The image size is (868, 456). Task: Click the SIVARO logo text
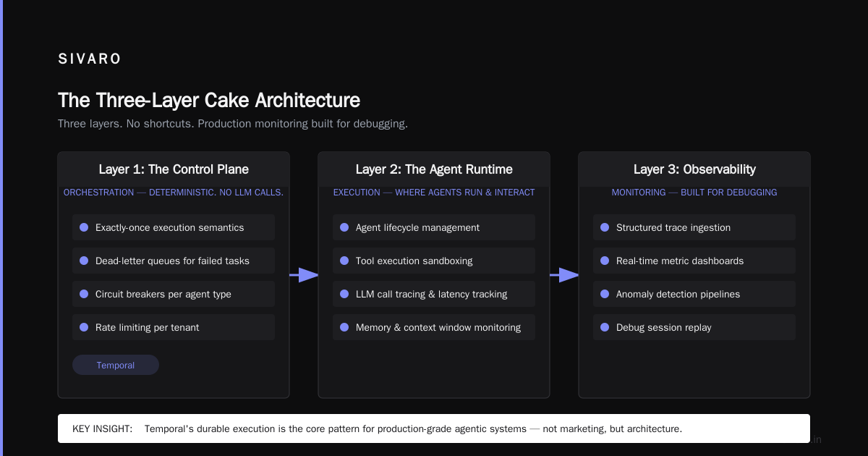coord(90,59)
